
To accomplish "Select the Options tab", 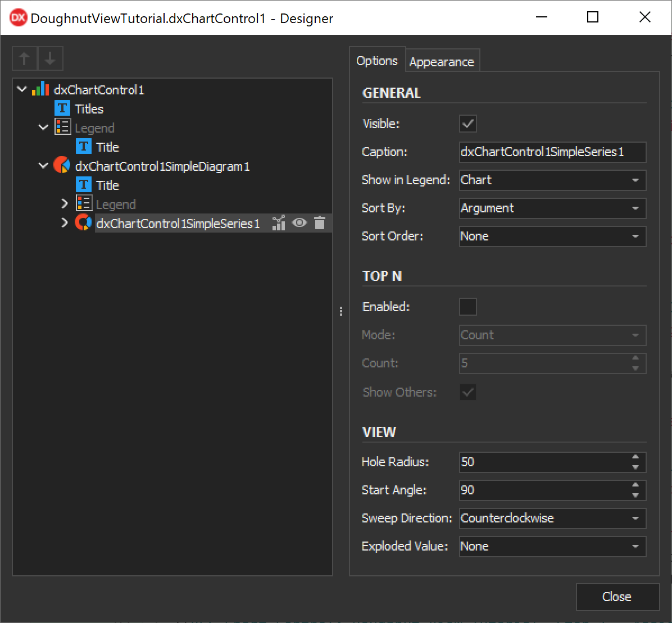I will [x=377, y=61].
